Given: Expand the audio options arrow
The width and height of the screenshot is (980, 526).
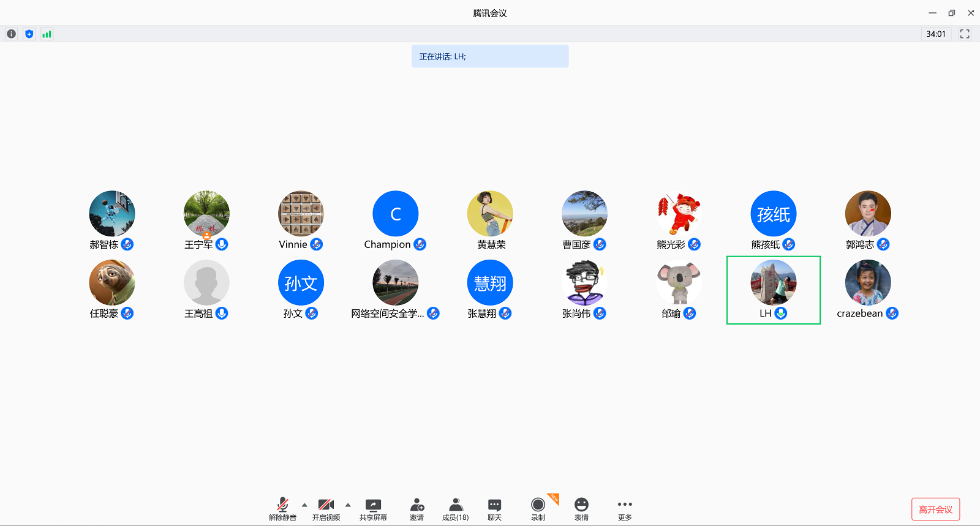Looking at the screenshot, I should click(304, 505).
